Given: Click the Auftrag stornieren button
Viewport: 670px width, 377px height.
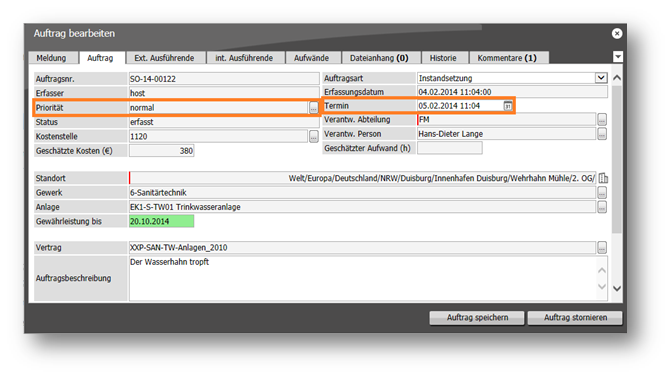Looking at the screenshot, I should click(x=575, y=318).
